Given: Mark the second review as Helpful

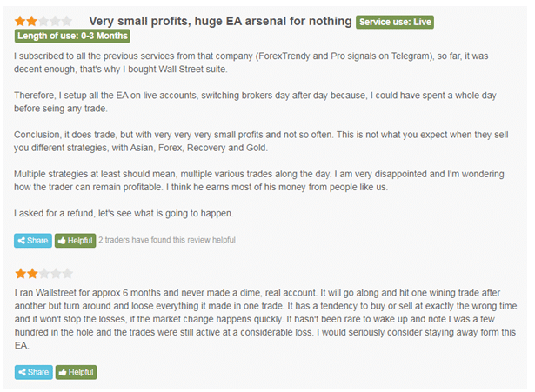Looking at the screenshot, I should click(x=76, y=372).
